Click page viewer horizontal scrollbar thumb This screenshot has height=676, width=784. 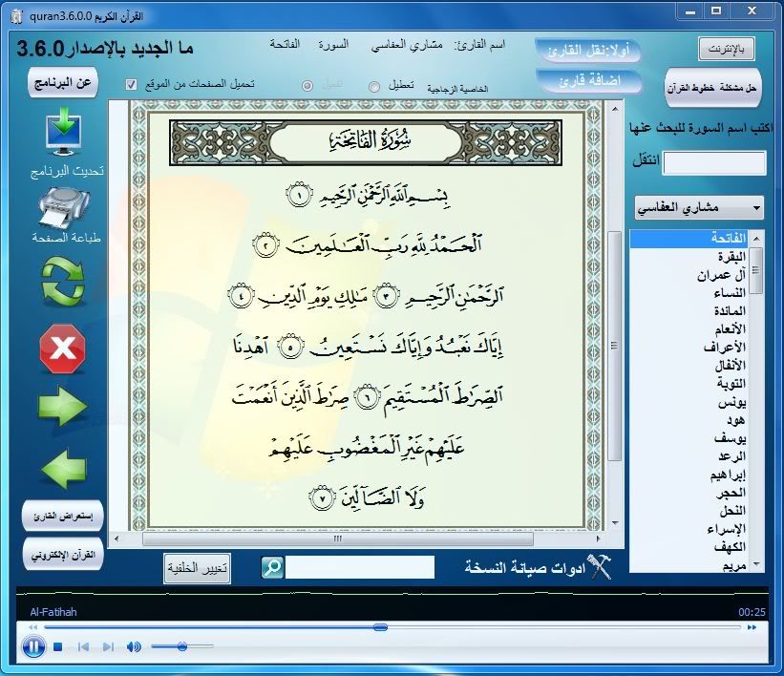pyautogui.click(x=338, y=539)
